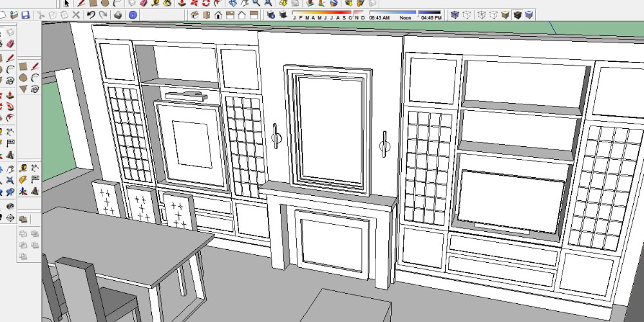644x322 pixels.
Task: Click the Open file icon
Action: (x=14, y=14)
